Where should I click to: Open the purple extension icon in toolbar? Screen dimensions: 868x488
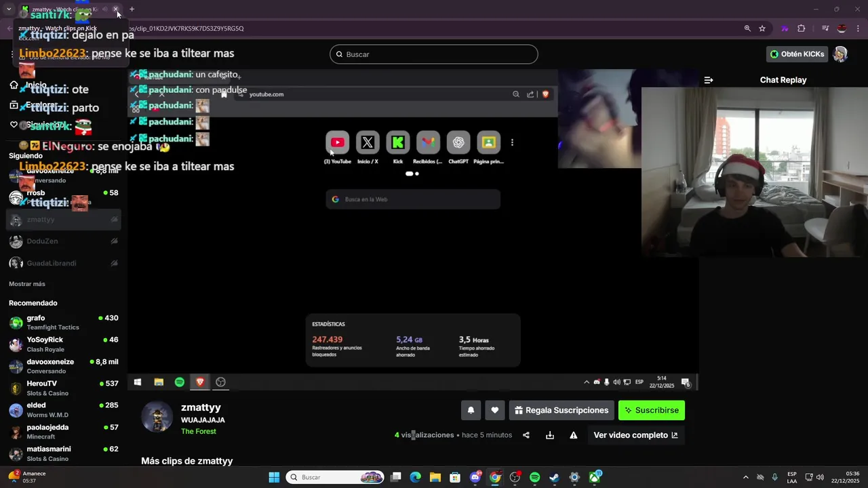(x=785, y=28)
